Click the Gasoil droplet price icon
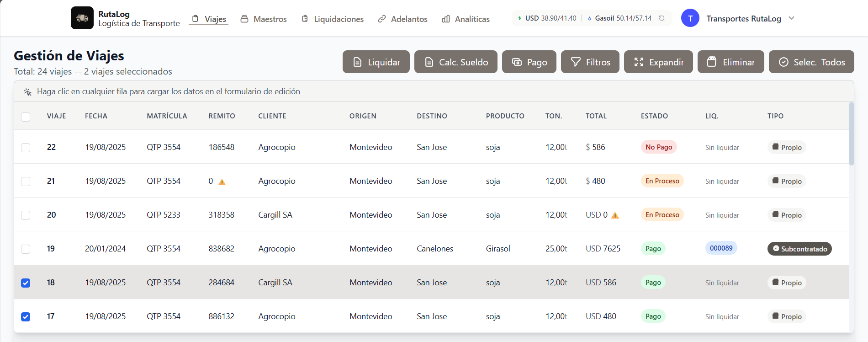This screenshot has width=868, height=342. (x=589, y=18)
